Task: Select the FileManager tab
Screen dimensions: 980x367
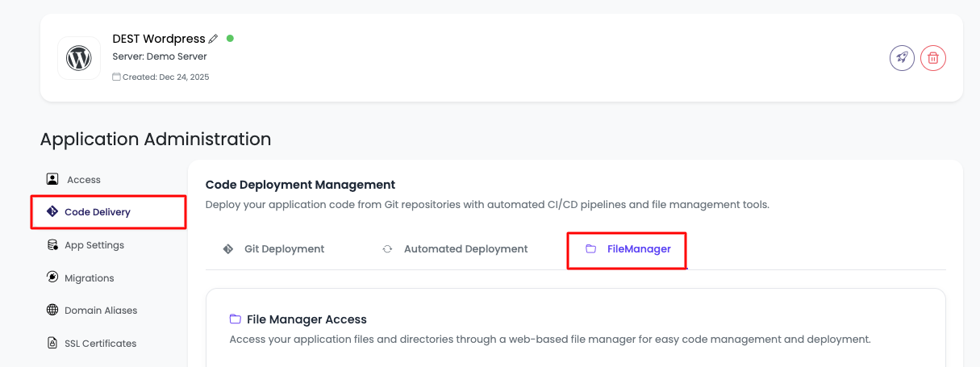Action: pyautogui.click(x=628, y=250)
